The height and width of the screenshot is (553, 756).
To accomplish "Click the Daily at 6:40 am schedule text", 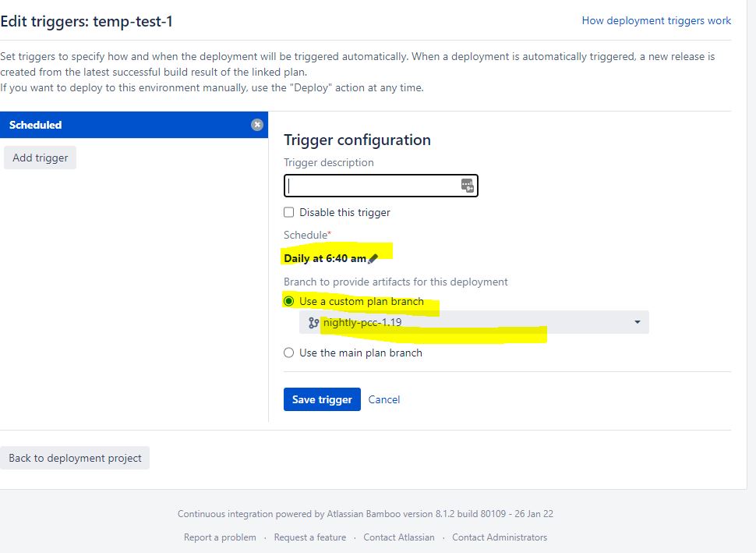I will (325, 259).
